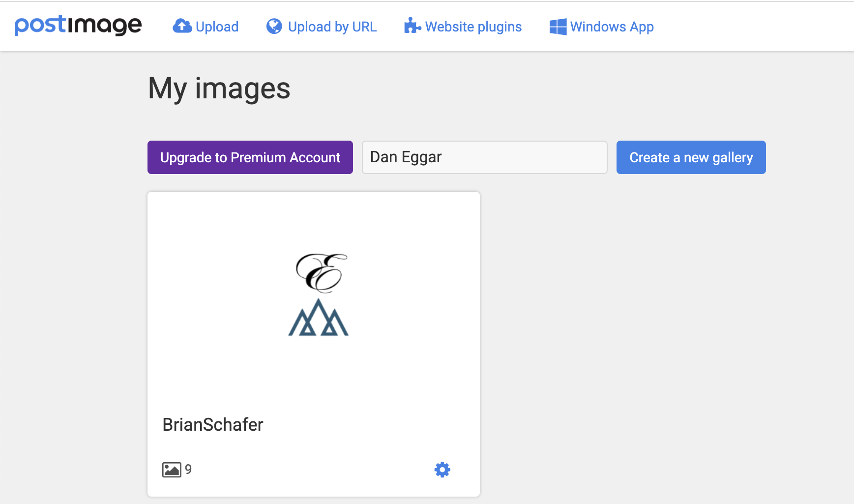The image size is (854, 504).
Task: Click empty white area beside BrianSchafer title
Action: coord(369,424)
